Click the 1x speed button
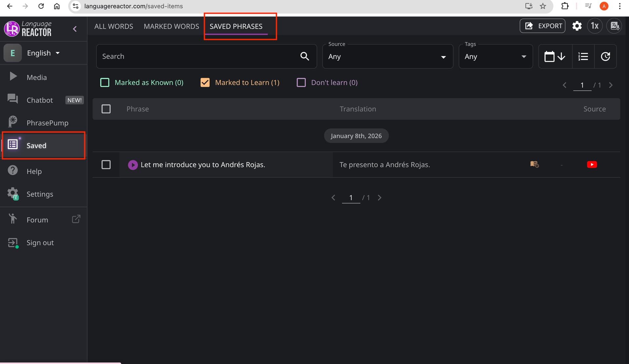This screenshot has height=364, width=629. [x=595, y=26]
